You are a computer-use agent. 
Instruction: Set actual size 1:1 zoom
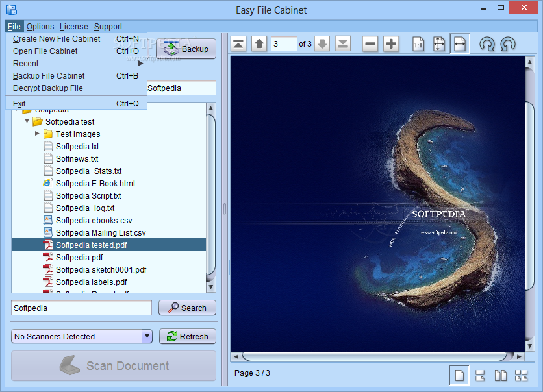[x=418, y=44]
